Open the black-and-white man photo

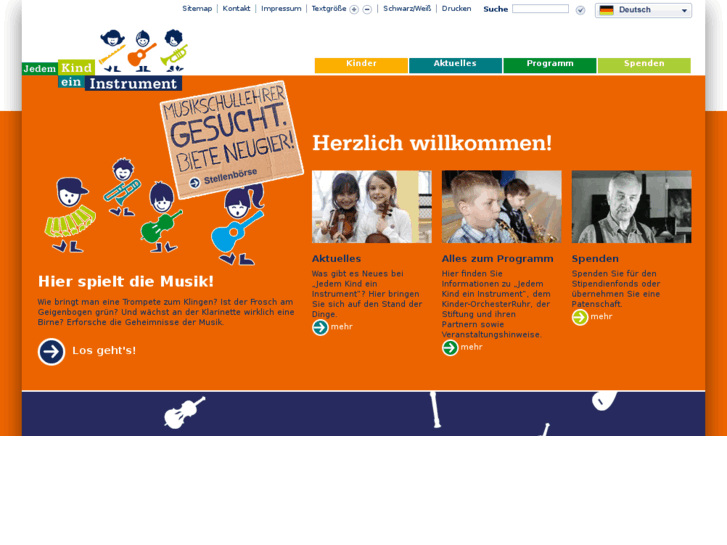[631, 207]
